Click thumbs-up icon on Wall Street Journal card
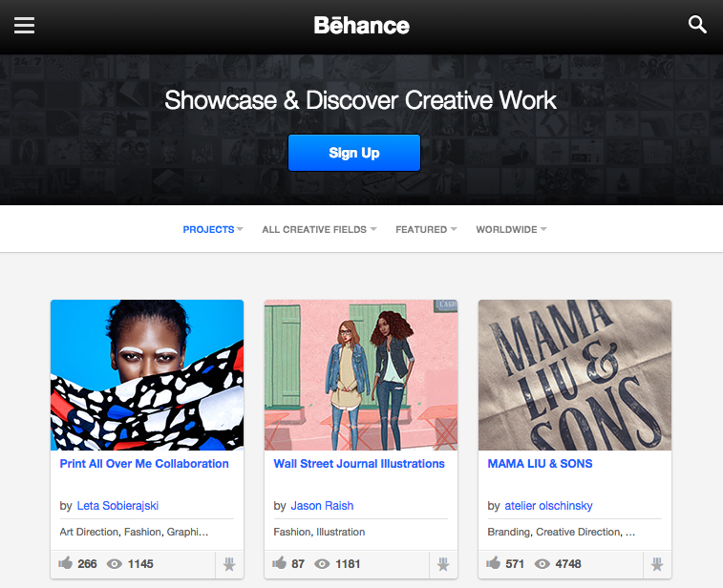This screenshot has width=723, height=588. pos(280,562)
